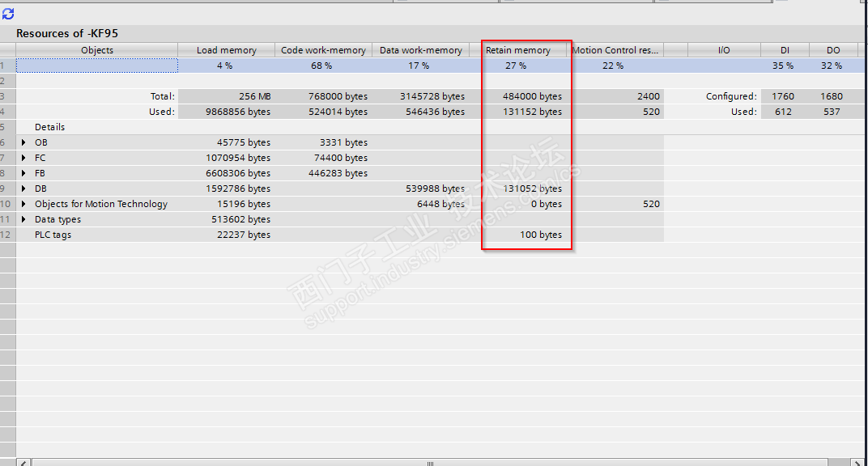Click the 17 % data work-memory cell
Screen dimensions: 868x466
419,66
